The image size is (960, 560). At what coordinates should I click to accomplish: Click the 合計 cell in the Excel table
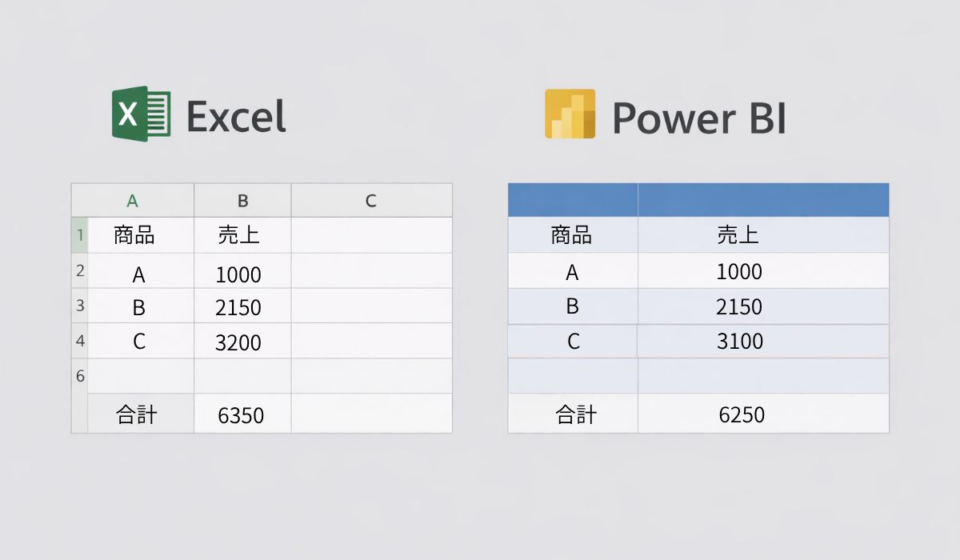point(141,414)
